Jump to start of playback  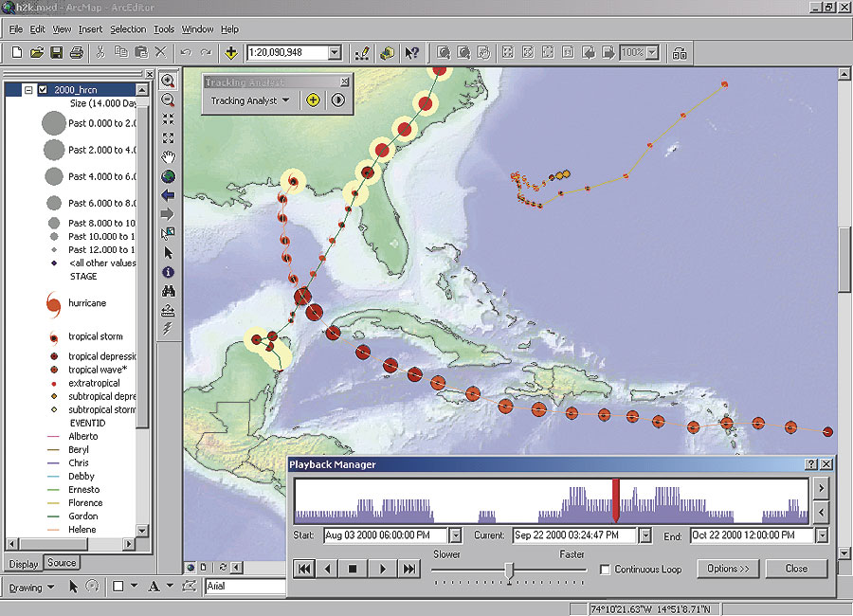coord(304,570)
